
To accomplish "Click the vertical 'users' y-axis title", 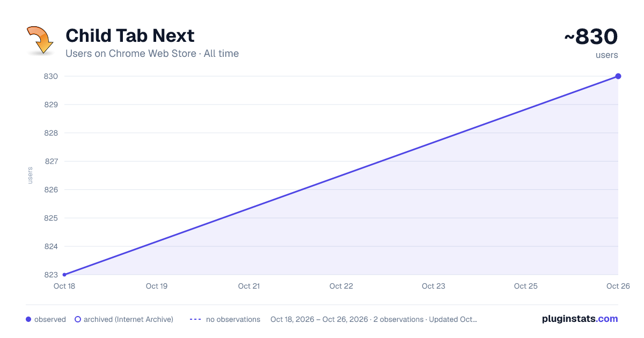I will pos(30,175).
